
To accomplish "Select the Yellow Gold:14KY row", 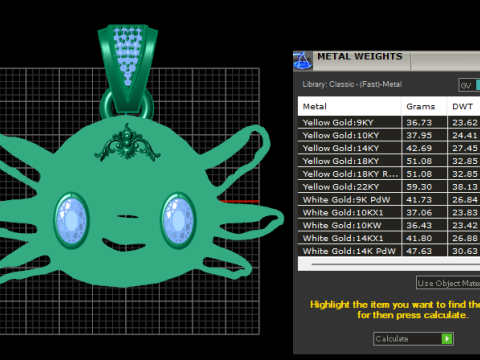I will (x=389, y=148).
